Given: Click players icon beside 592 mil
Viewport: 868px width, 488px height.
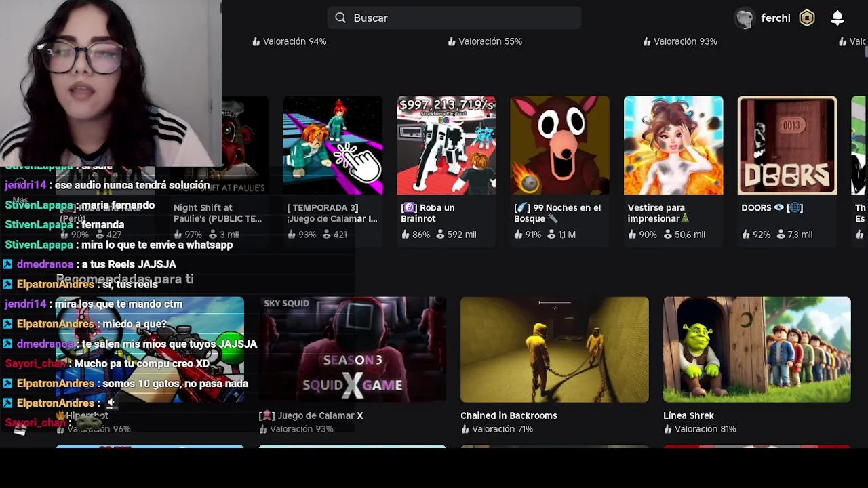Looking at the screenshot, I should coord(440,235).
